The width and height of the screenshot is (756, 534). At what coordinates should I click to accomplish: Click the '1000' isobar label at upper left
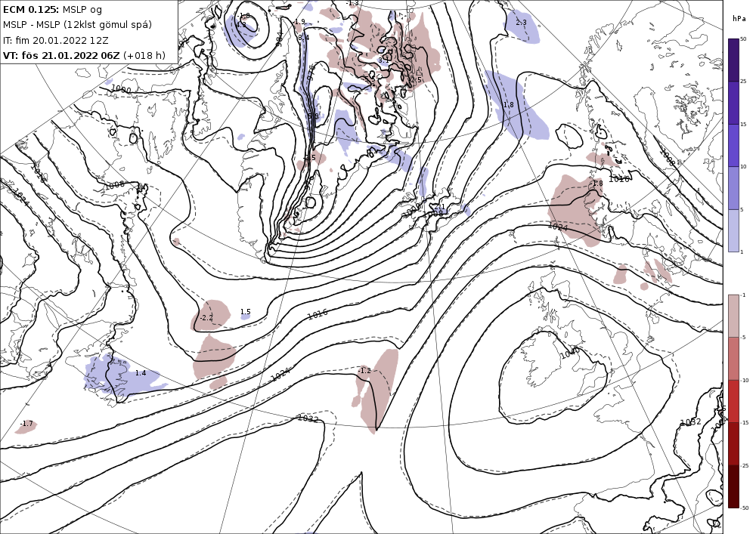(121, 90)
